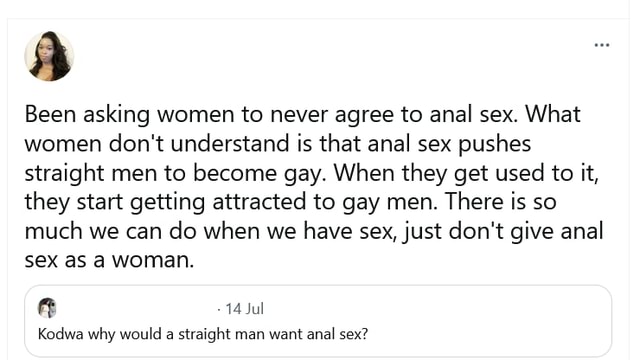
Task: Open the quoted post starting with Kodwa
Action: point(318,321)
